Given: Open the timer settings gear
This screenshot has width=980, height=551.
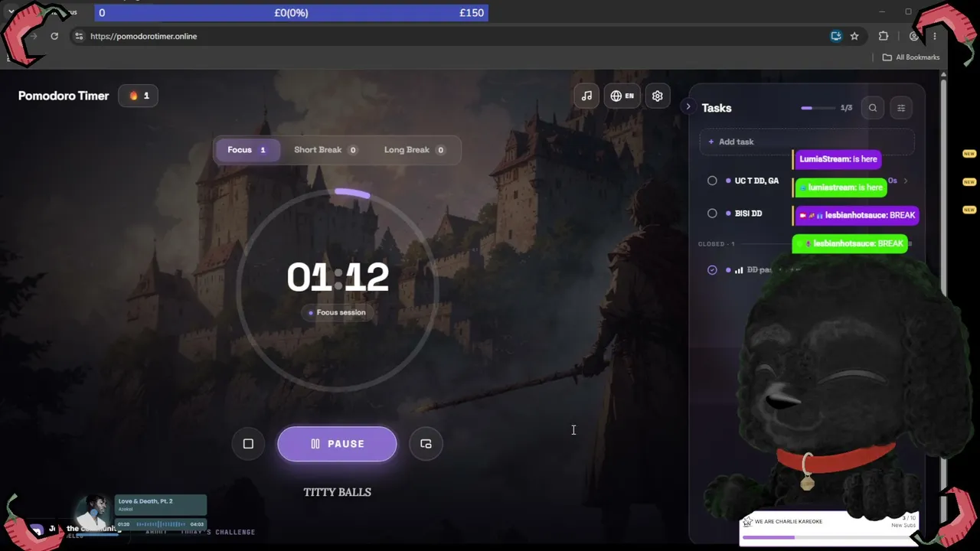Looking at the screenshot, I should pos(658,96).
